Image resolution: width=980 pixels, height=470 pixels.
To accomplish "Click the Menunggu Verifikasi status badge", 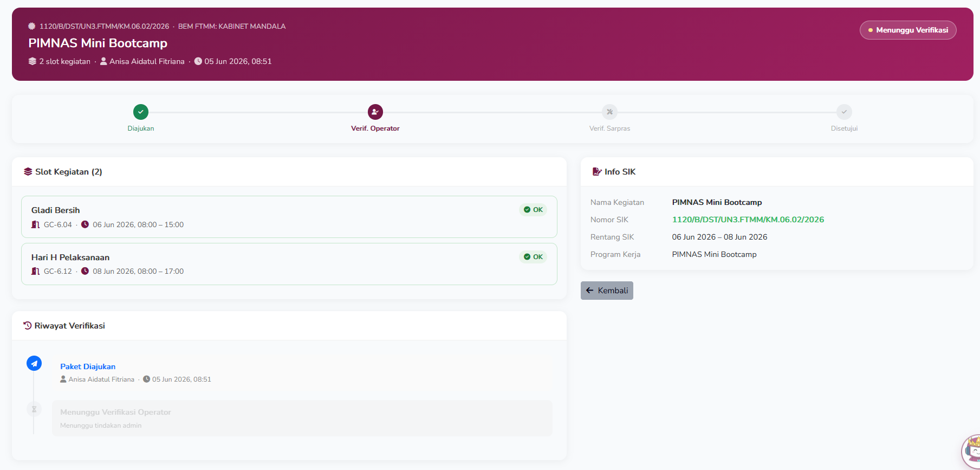I will coord(908,30).
